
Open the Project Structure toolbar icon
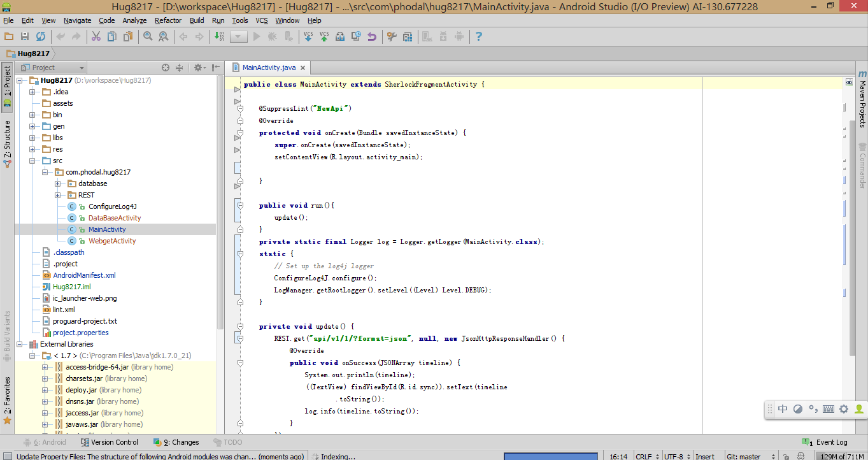pos(408,37)
